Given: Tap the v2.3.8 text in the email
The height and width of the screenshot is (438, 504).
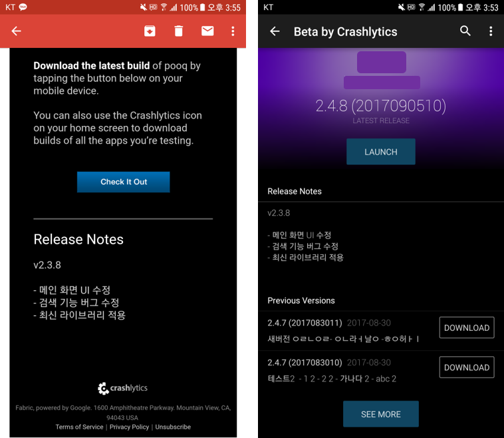Looking at the screenshot, I should click(x=47, y=265).
